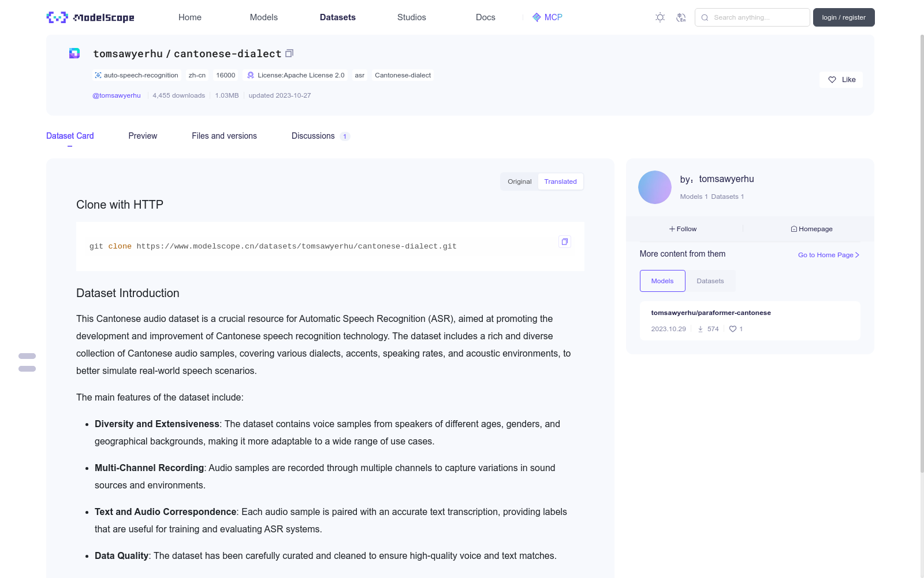Click the '2023.10.29' date on model card

(669, 329)
